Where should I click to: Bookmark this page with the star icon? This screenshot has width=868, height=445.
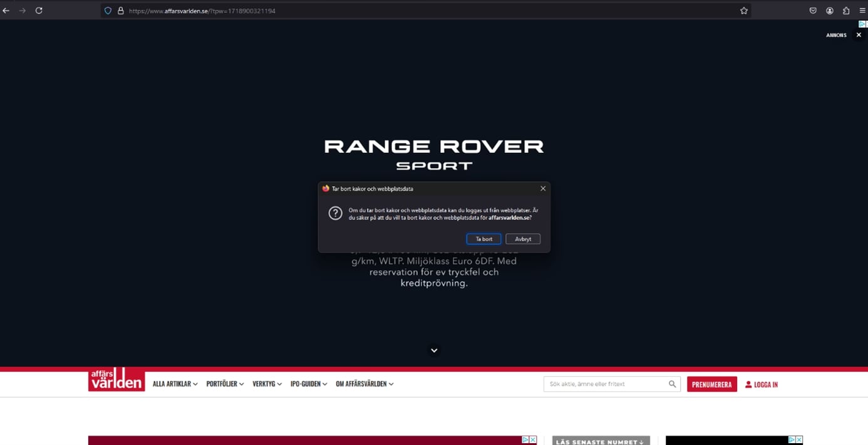744,11
